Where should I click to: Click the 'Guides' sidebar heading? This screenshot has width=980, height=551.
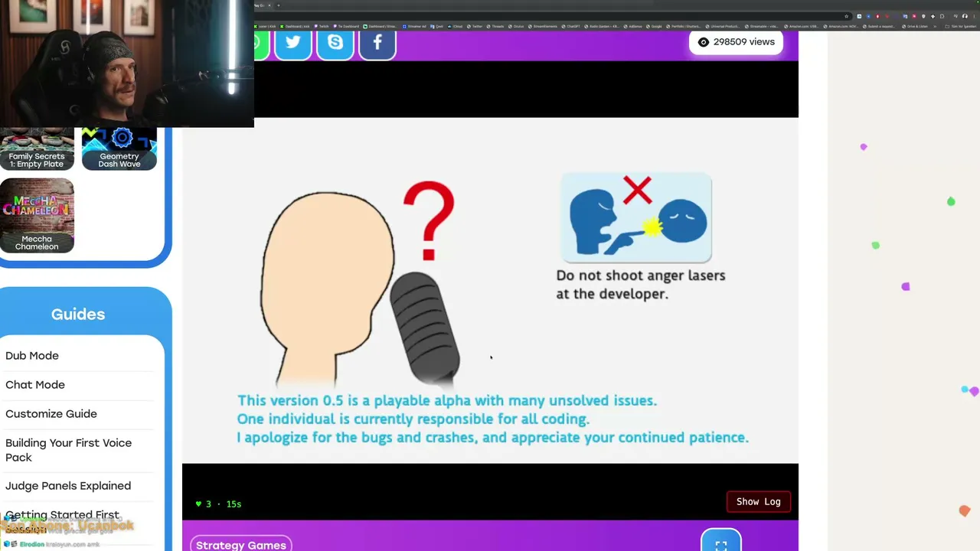pos(78,315)
